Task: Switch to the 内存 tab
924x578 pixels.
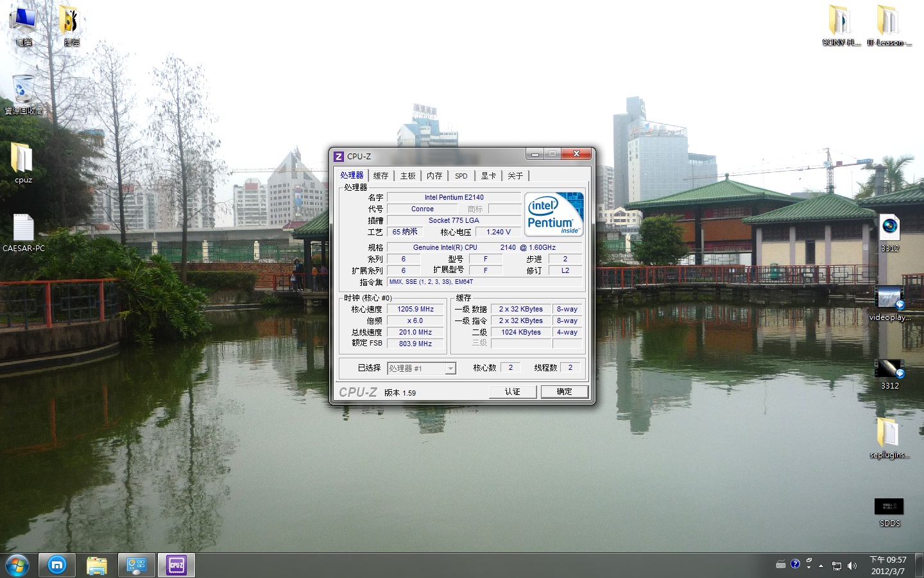Action: tap(434, 175)
